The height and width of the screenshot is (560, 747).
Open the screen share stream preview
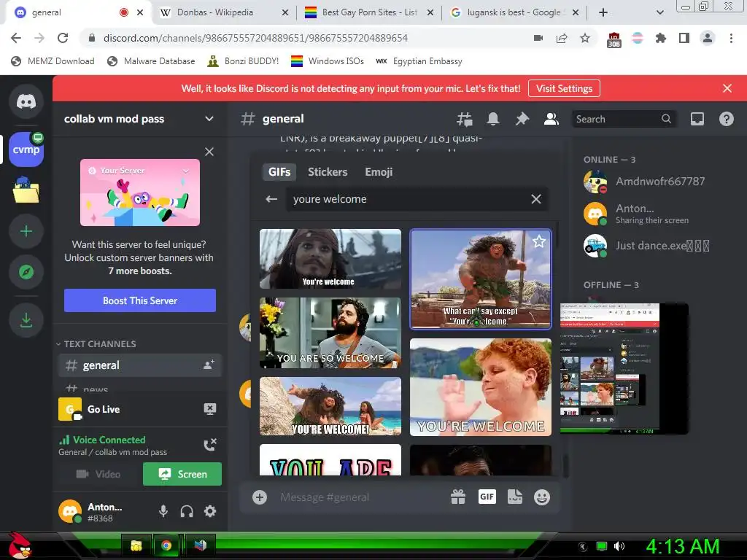(624, 368)
